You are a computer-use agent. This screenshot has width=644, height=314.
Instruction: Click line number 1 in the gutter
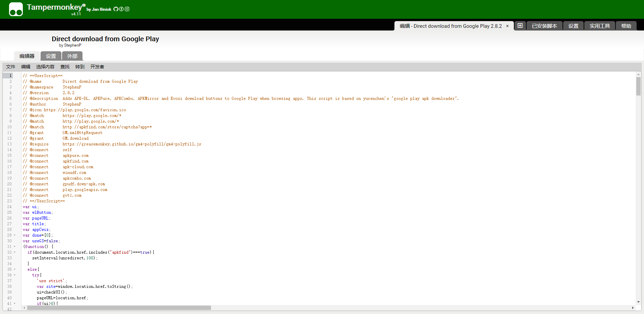coord(10,76)
